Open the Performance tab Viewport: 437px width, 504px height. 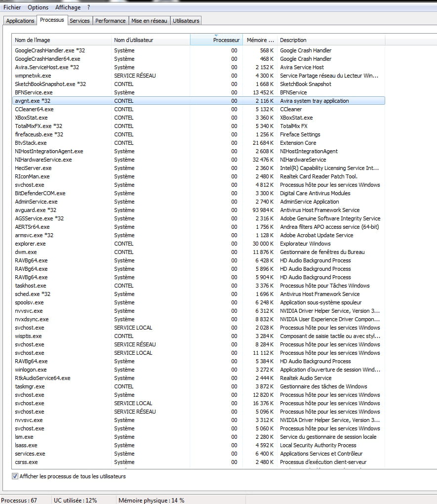[x=111, y=21]
